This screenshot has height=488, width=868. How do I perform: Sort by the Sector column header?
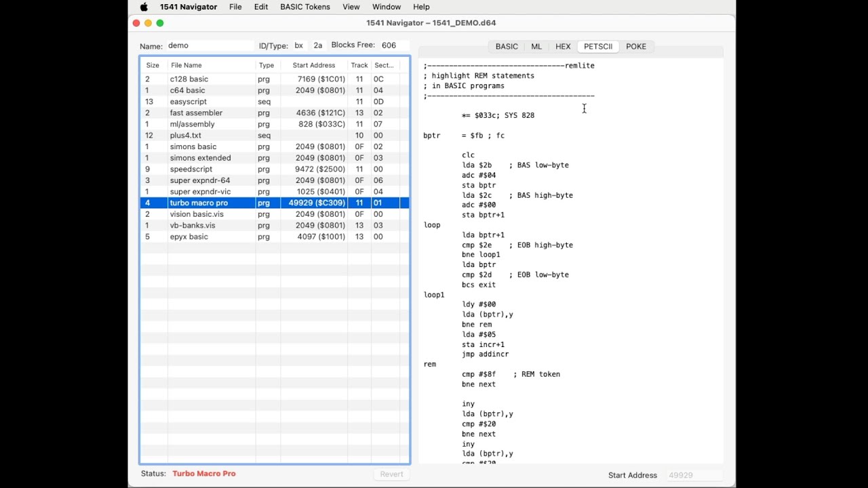[x=384, y=65]
